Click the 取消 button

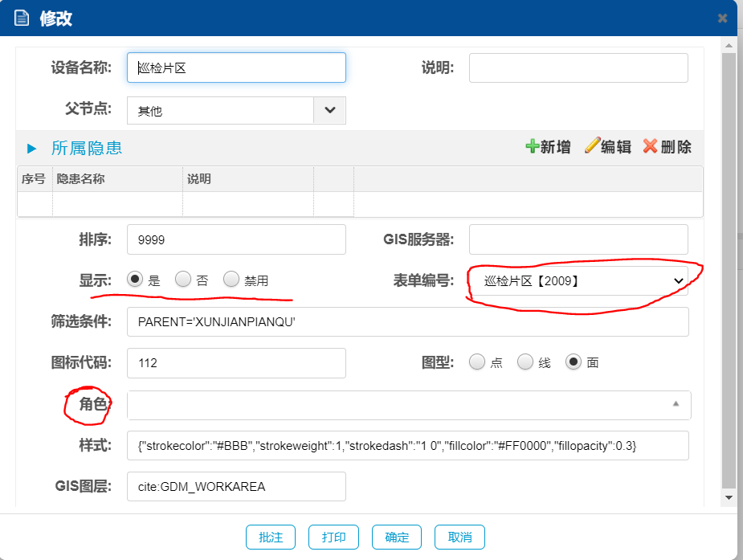(459, 538)
